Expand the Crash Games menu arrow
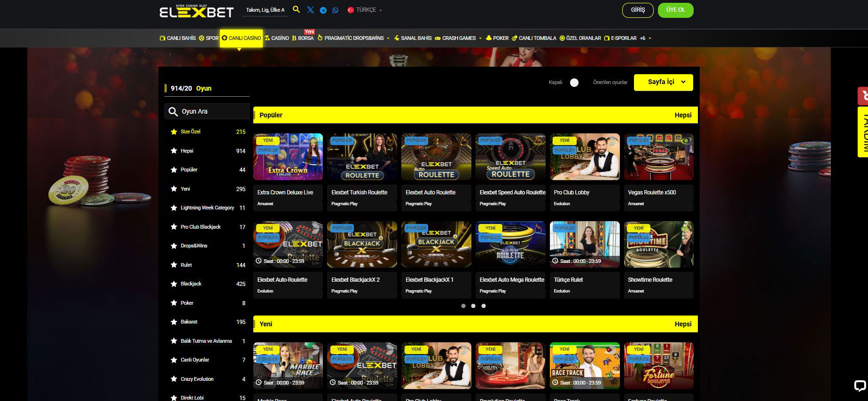The width and height of the screenshot is (868, 401). tap(480, 39)
